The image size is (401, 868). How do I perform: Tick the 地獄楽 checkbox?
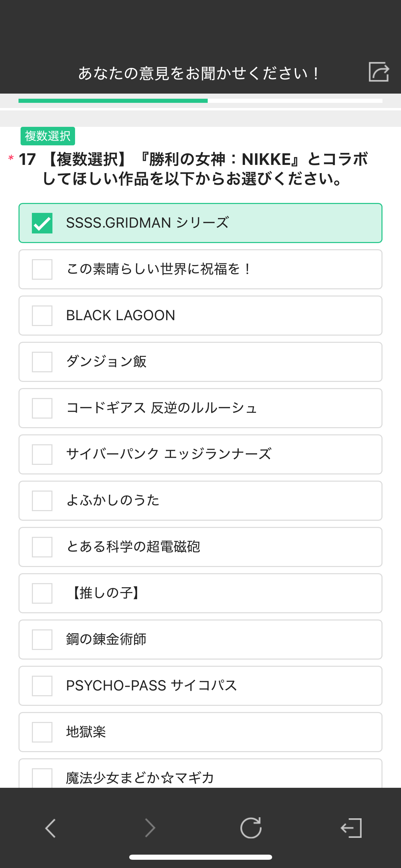pyautogui.click(x=42, y=732)
